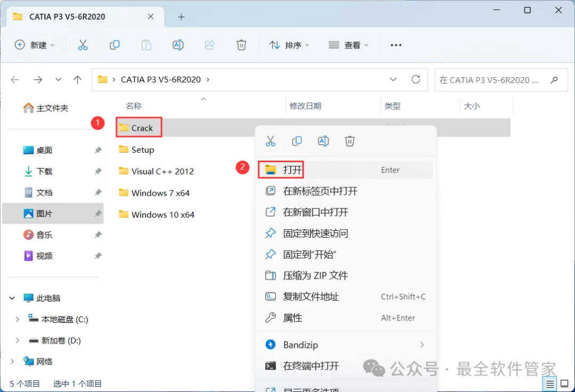Click Cut icon in the context menu

pyautogui.click(x=270, y=141)
